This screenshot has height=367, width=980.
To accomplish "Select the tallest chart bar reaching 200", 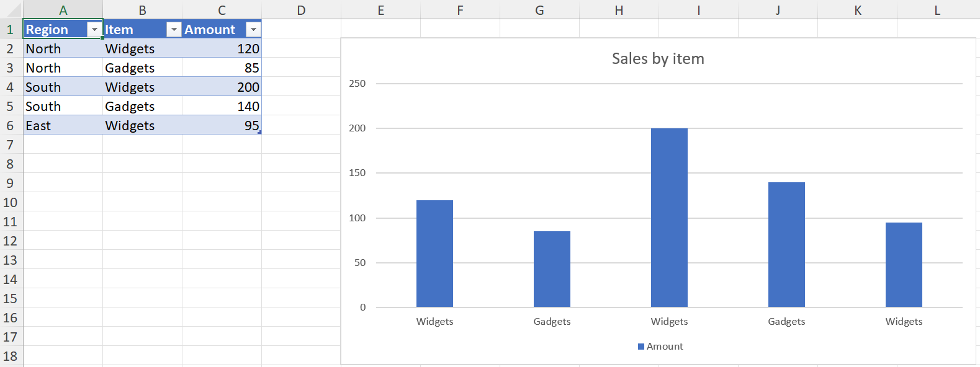I will pyautogui.click(x=669, y=218).
